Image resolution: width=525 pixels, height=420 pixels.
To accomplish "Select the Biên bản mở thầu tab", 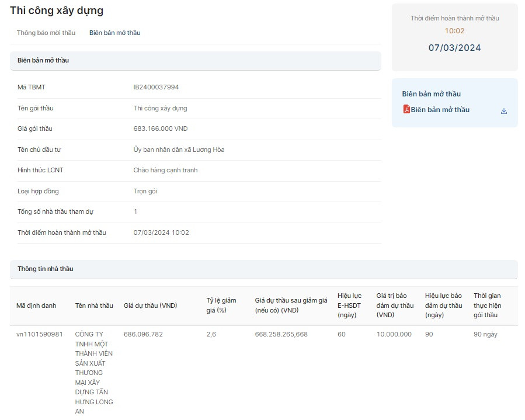I will click(x=114, y=33).
